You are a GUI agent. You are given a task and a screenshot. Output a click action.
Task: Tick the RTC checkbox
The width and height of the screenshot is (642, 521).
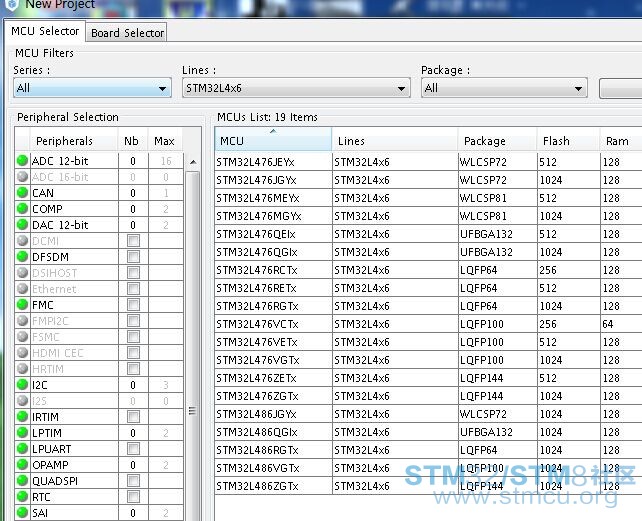point(133,496)
